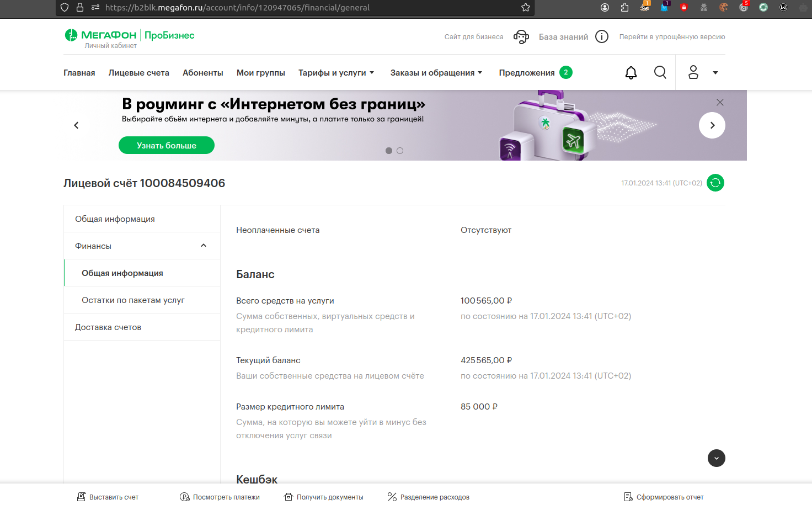The image size is (812, 510).
Task: Select top Общая информация sidebar item
Action: 142,219
